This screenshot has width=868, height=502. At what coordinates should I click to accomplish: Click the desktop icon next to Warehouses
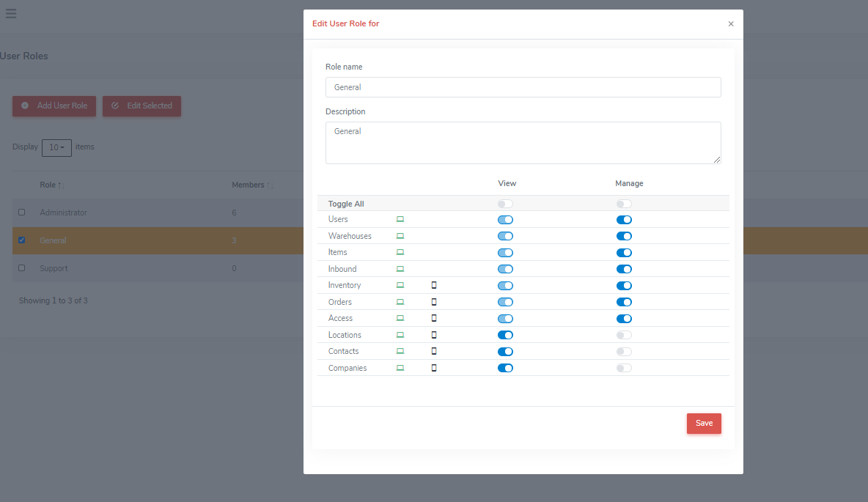(x=400, y=236)
